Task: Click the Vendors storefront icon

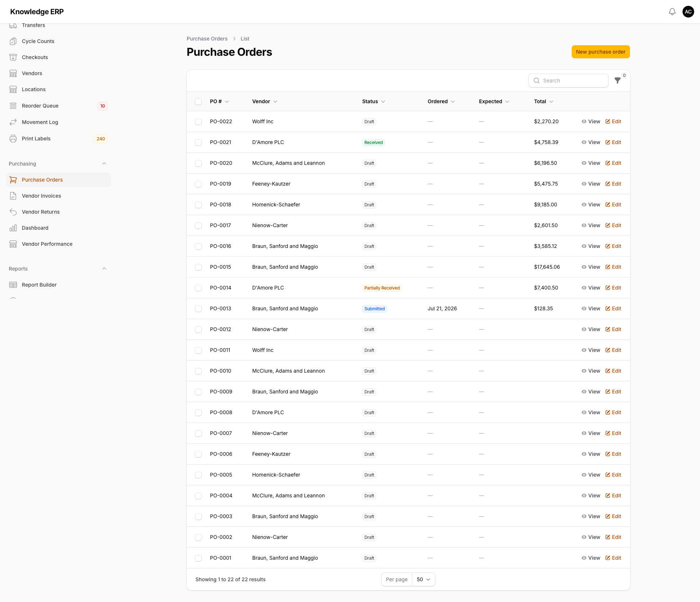Action: pos(13,73)
